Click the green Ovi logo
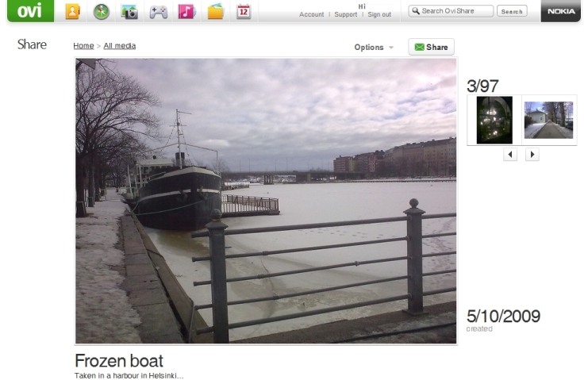 pos(30,11)
